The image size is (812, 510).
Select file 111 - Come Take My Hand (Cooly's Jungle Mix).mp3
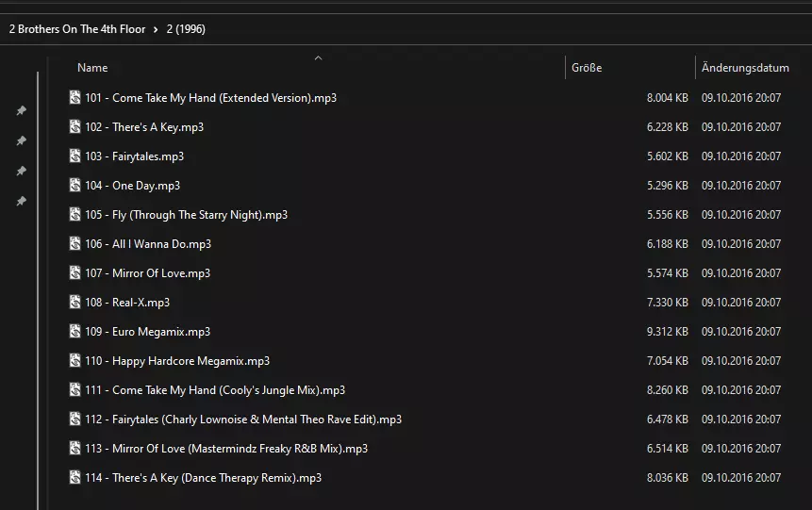pyautogui.click(x=215, y=390)
